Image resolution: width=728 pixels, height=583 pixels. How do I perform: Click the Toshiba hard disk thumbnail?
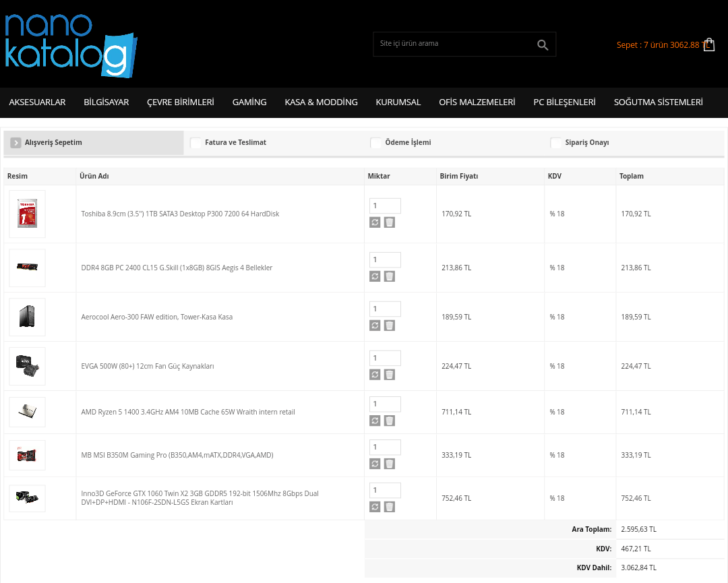point(28,214)
